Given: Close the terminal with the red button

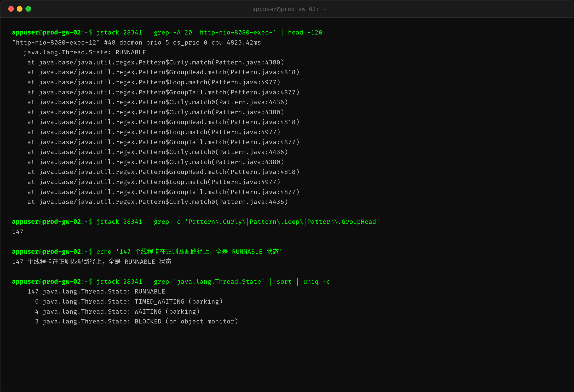Looking at the screenshot, I should [x=11, y=9].
